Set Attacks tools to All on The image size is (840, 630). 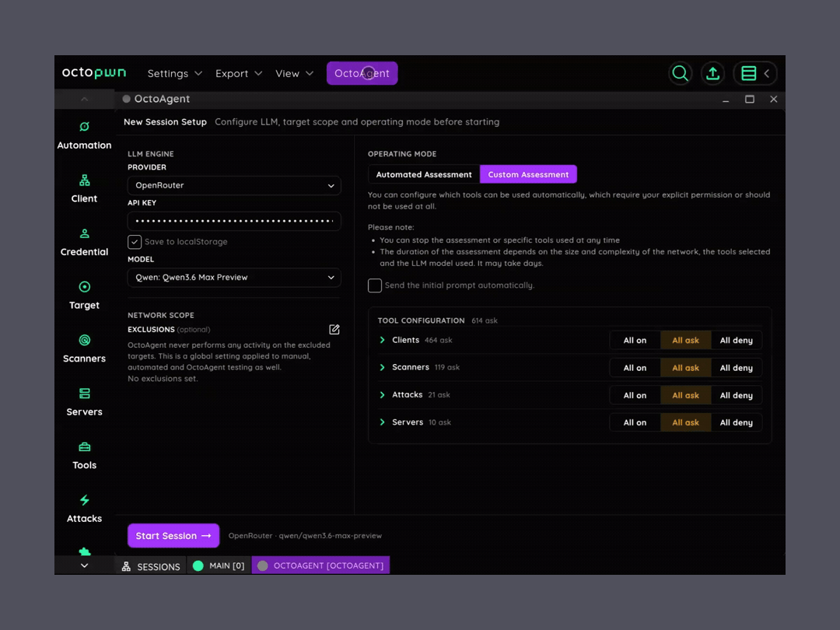coord(635,395)
